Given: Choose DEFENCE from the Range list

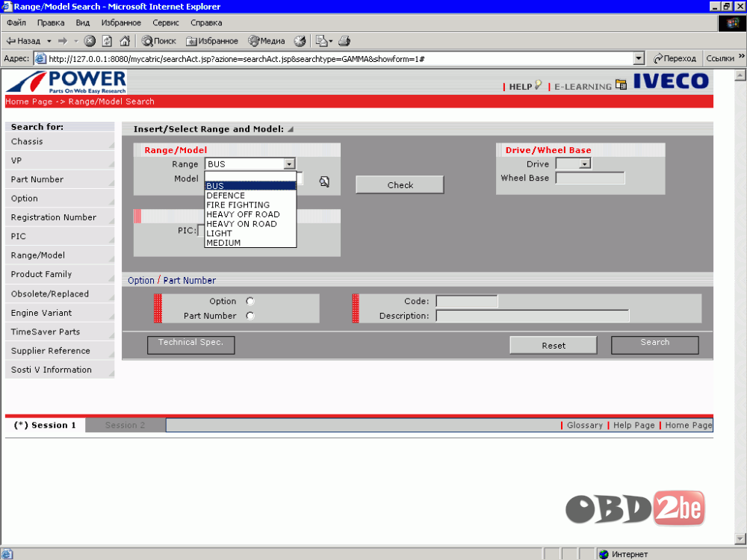Looking at the screenshot, I should click(250, 195).
